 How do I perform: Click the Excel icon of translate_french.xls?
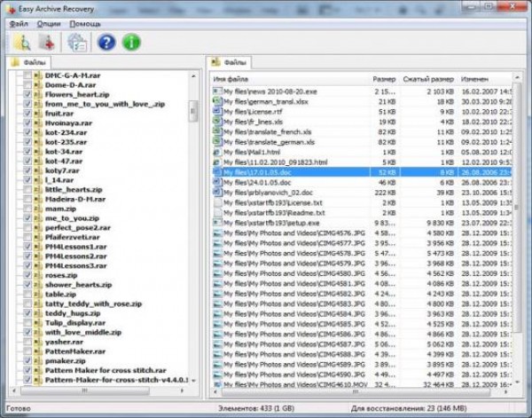(x=217, y=131)
